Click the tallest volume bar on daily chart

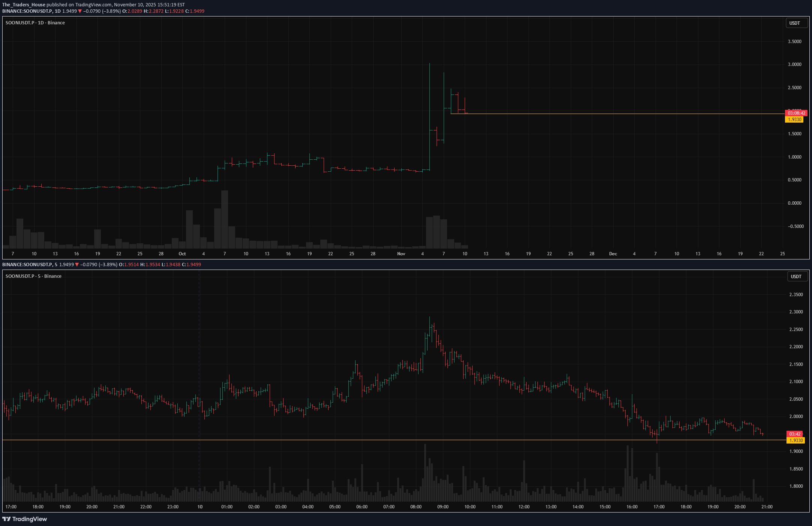point(225,219)
